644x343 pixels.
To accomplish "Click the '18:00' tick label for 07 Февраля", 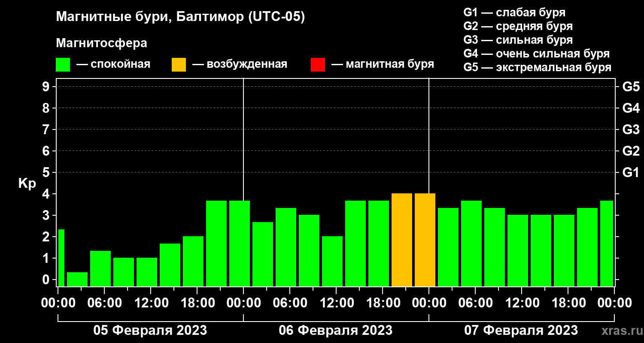I will (x=568, y=303).
